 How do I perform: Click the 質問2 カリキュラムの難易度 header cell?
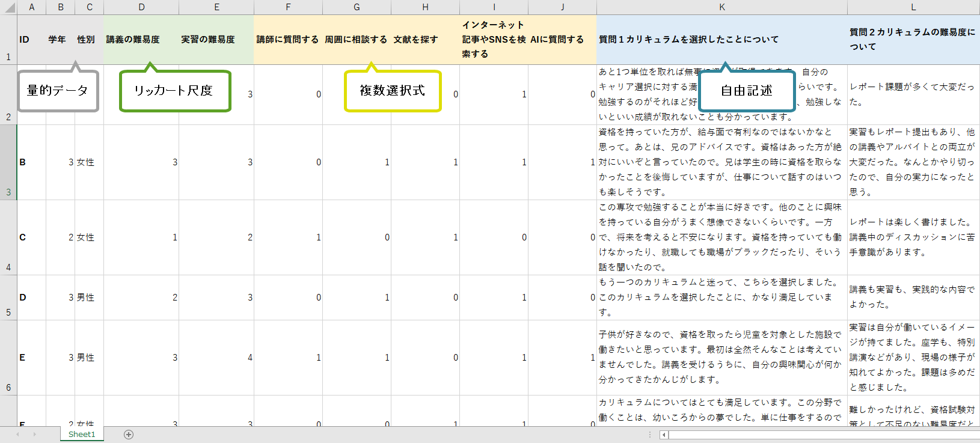[913, 40]
